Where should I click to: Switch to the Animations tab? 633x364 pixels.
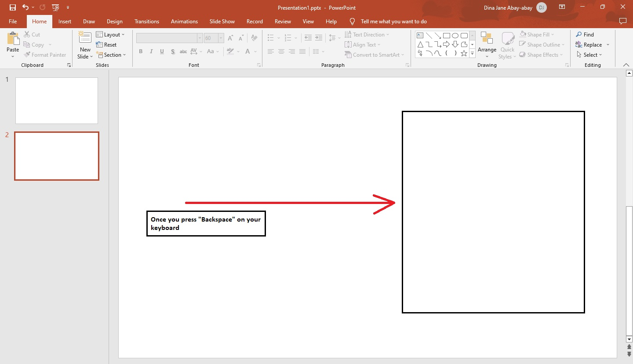point(184,21)
